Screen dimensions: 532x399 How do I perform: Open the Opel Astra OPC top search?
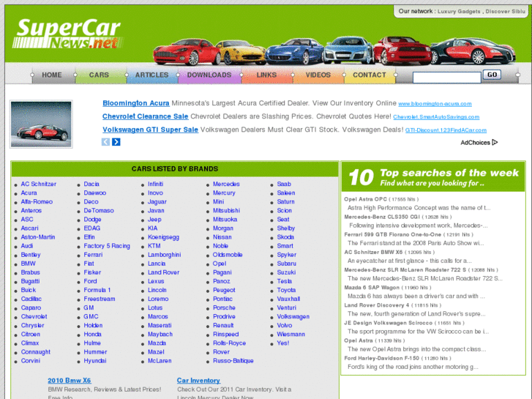pyautogui.click(x=365, y=199)
